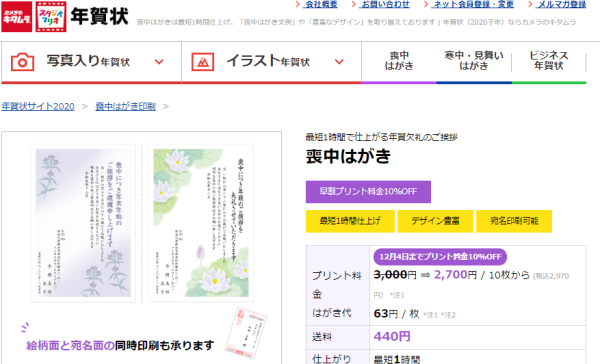This screenshot has width=600, height=364.
Task: Expand the イラスト年賀状 dropdown chevron
Action: point(339,62)
